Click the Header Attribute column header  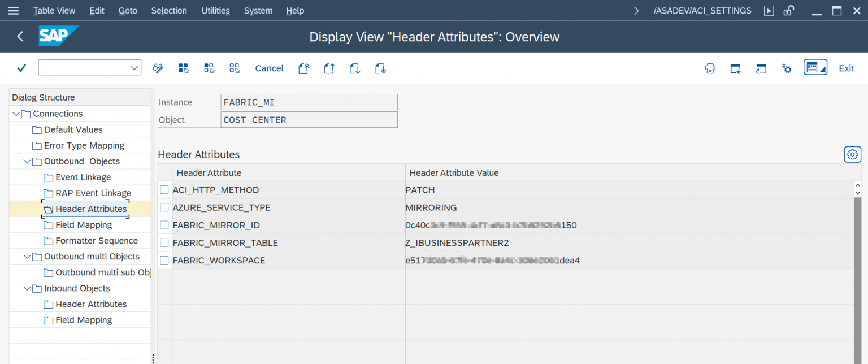pyautogui.click(x=288, y=172)
